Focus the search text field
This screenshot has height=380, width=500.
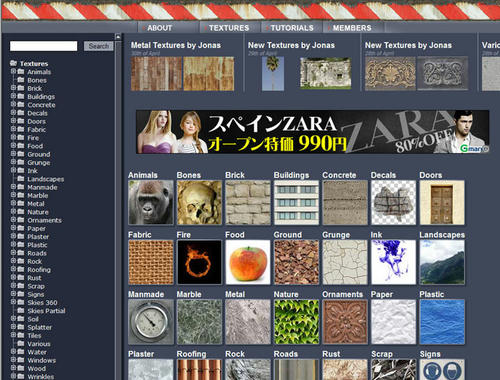click(43, 46)
